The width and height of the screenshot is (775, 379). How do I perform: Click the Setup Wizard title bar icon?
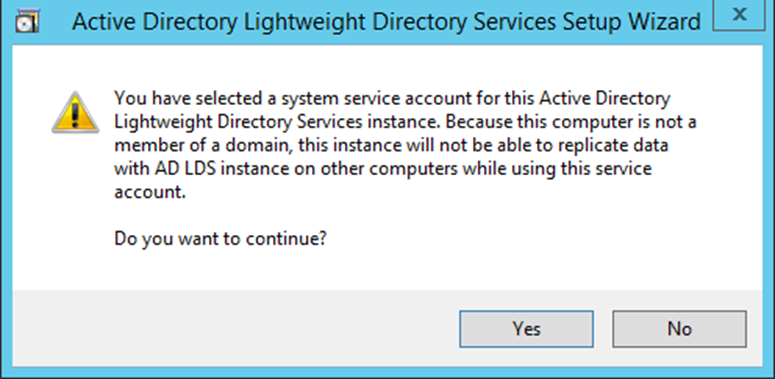pyautogui.click(x=27, y=23)
